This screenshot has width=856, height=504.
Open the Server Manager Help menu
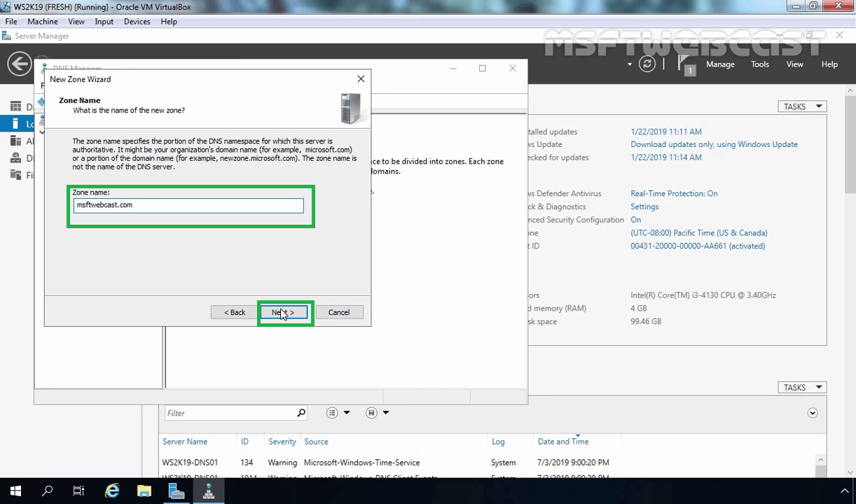pyautogui.click(x=829, y=64)
